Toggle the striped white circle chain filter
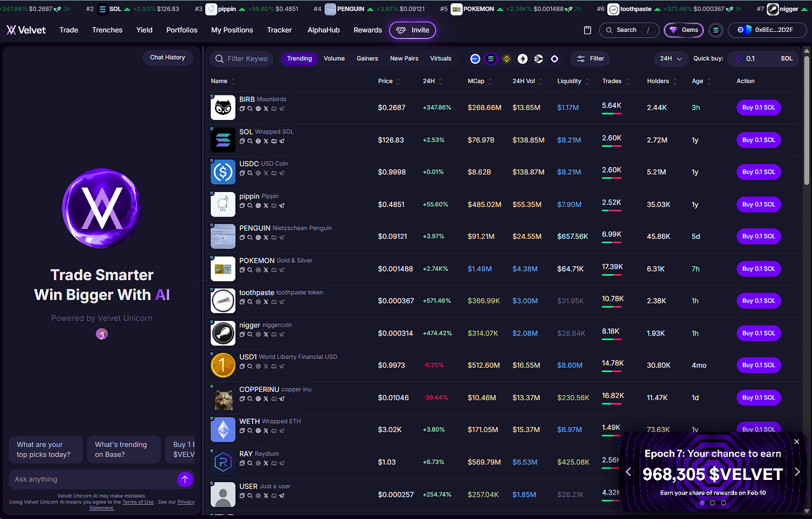812x519 pixels. pyautogui.click(x=538, y=59)
